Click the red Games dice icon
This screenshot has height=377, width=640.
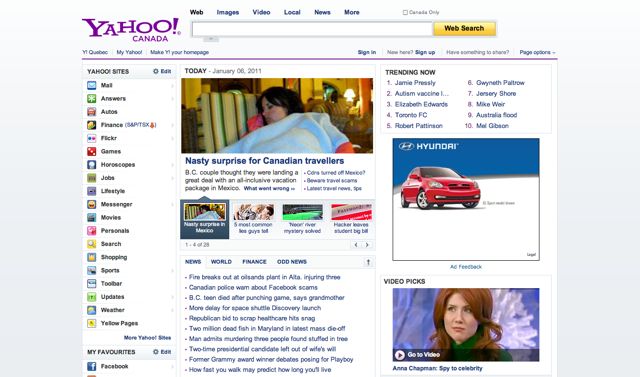pyautogui.click(x=91, y=151)
